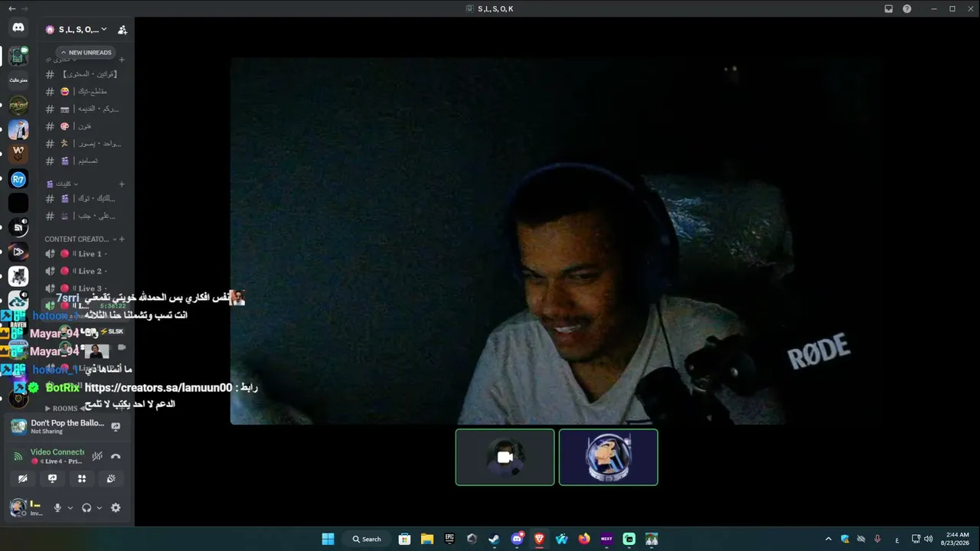Join the Live 2 voice channel

[83, 271]
